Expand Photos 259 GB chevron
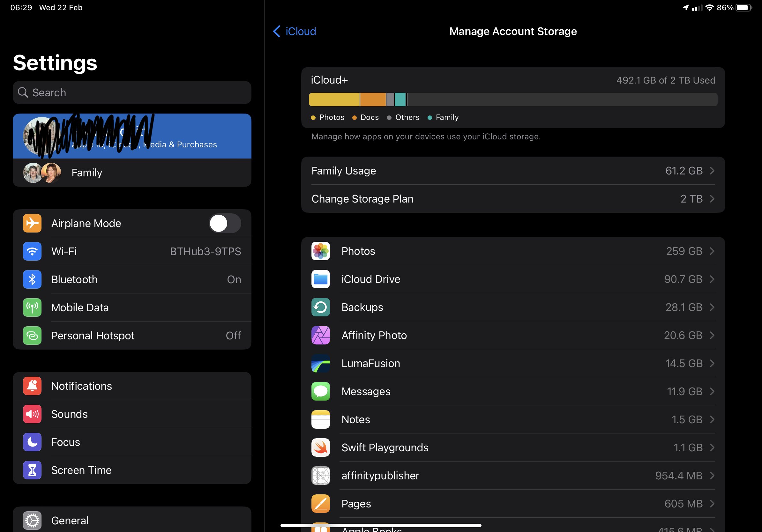The height and width of the screenshot is (532, 762). tap(712, 251)
